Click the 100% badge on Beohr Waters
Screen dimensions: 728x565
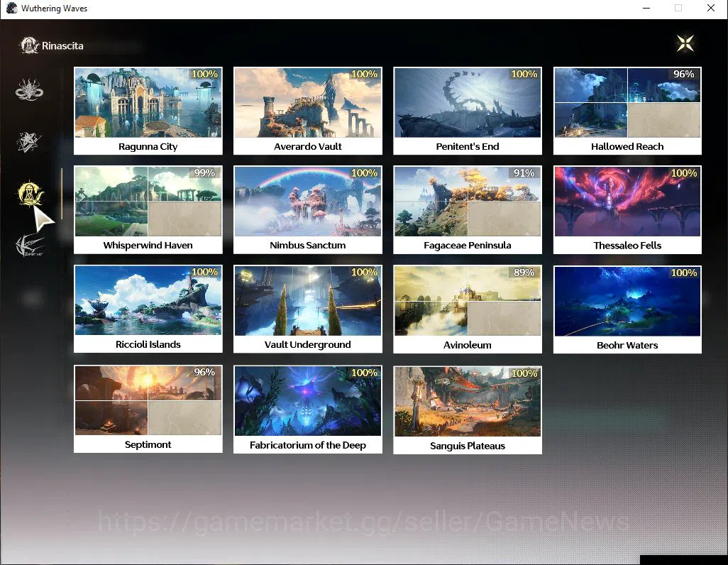(x=684, y=273)
